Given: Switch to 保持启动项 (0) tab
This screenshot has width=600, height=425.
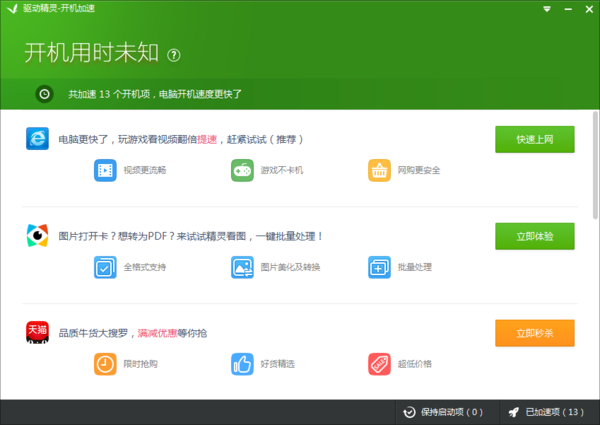Looking at the screenshot, I should coord(442,412).
